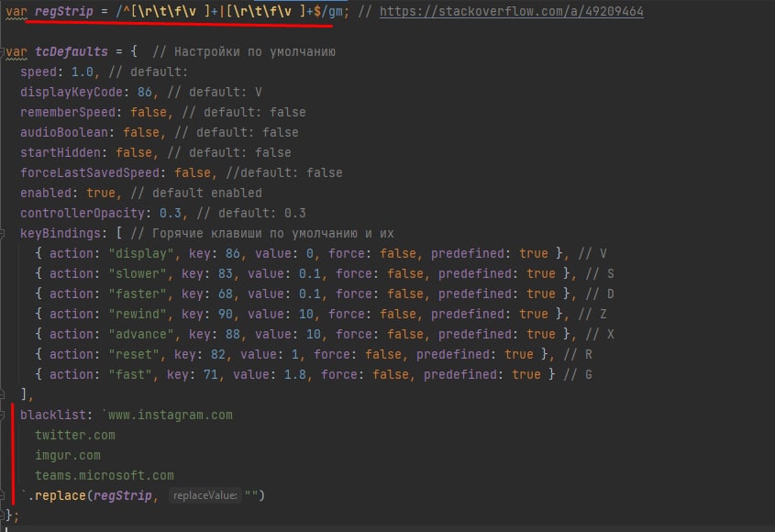
Task: Click the www.instagram.com blacklist entry
Action: point(171,415)
